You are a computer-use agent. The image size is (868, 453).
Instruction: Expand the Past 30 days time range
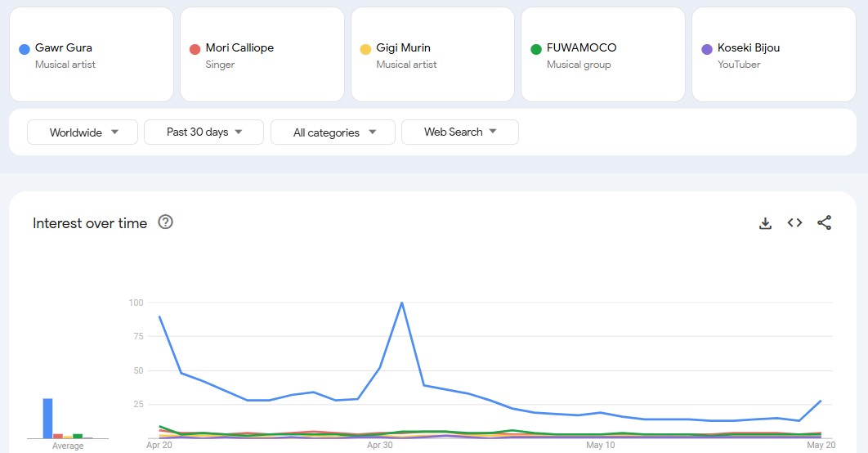click(204, 132)
